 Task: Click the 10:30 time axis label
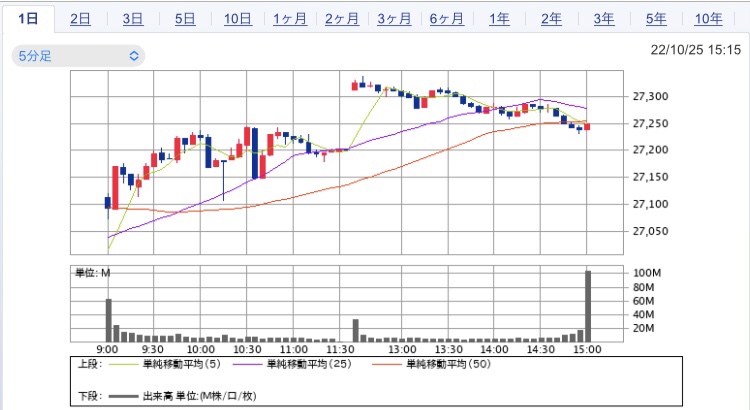(x=247, y=350)
